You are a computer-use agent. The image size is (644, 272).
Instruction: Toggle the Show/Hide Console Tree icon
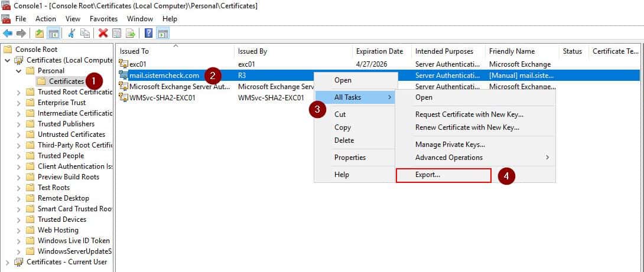coord(53,33)
